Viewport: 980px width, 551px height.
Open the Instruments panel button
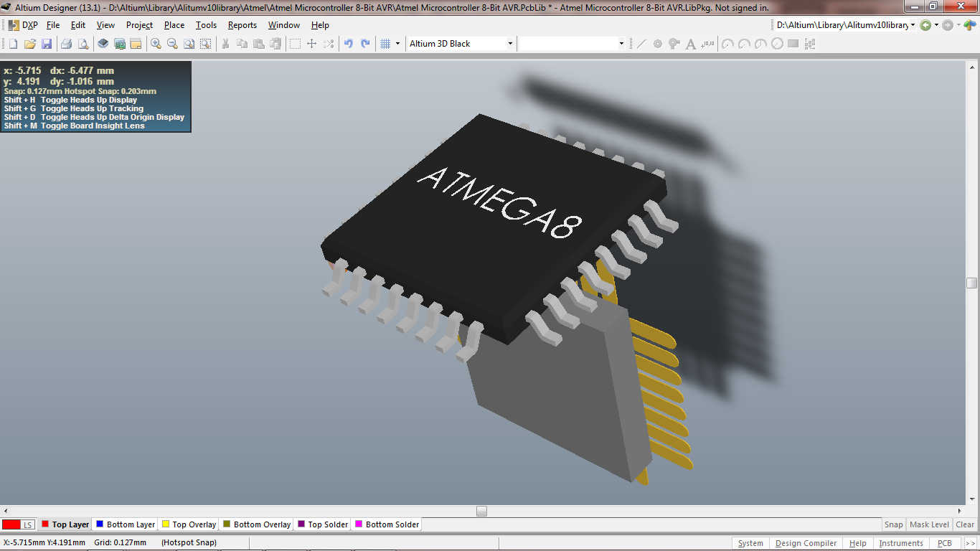[900, 543]
